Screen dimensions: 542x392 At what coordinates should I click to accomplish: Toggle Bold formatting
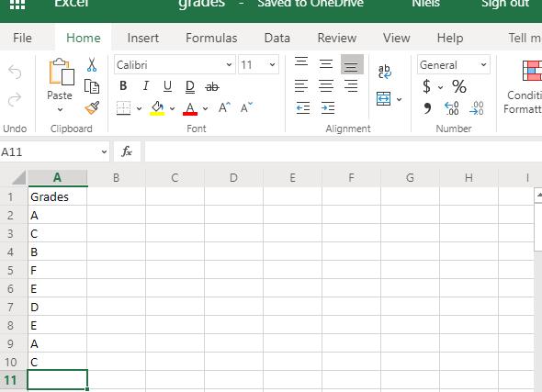pos(123,85)
